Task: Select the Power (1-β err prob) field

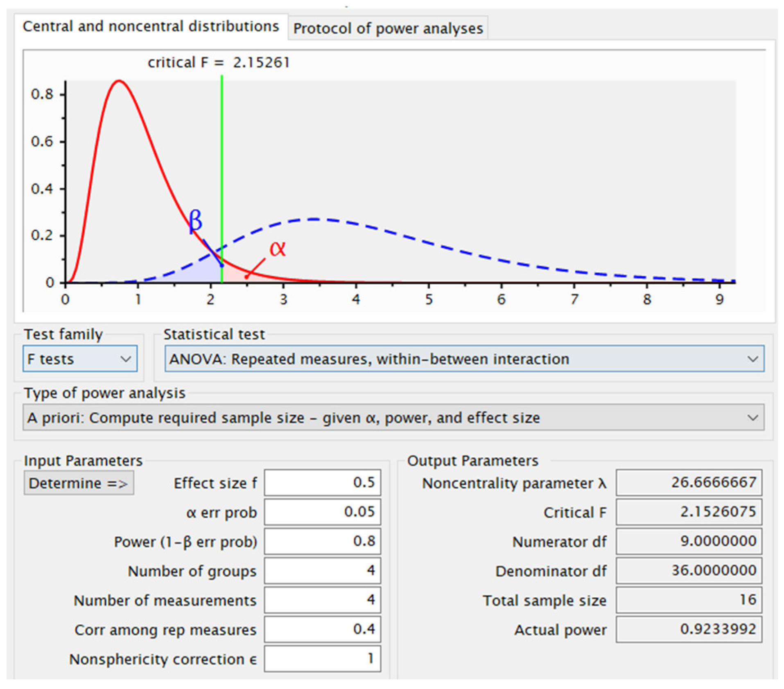Action: tap(322, 541)
